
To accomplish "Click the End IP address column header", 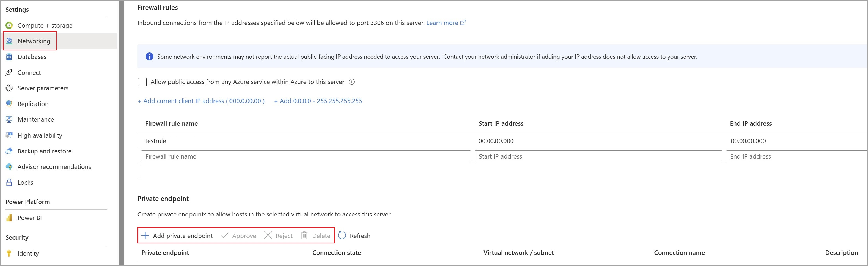I will (751, 123).
